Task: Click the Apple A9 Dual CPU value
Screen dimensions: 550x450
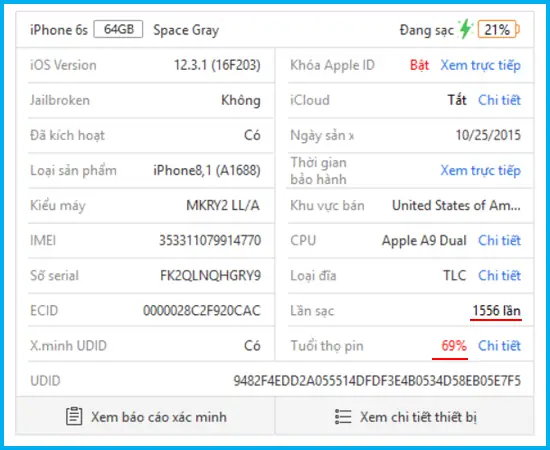Action: tap(424, 241)
